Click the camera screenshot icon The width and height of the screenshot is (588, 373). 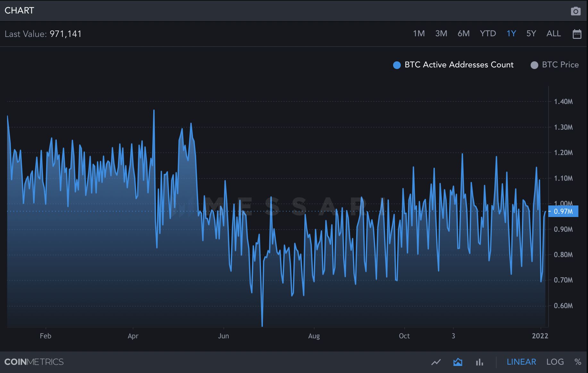[576, 11]
